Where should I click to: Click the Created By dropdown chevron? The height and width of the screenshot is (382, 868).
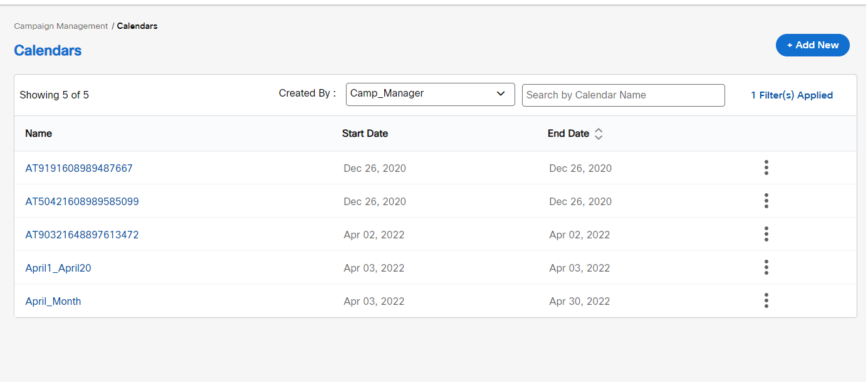501,94
